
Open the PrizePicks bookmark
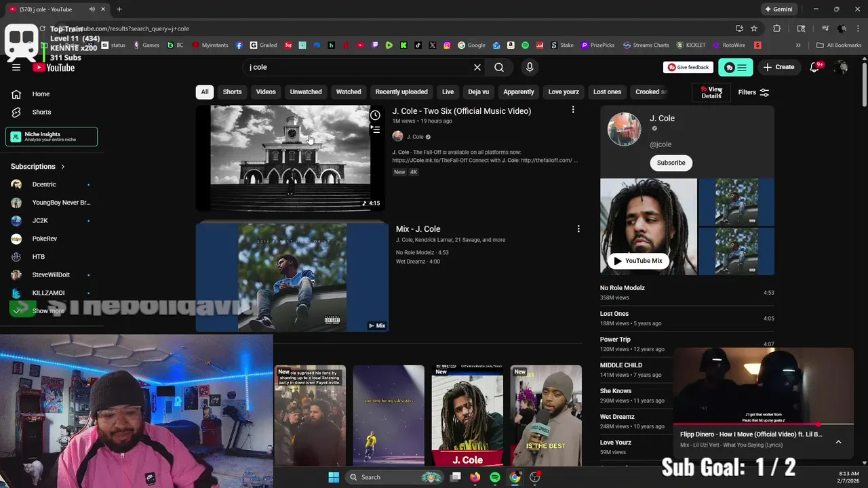(x=597, y=45)
